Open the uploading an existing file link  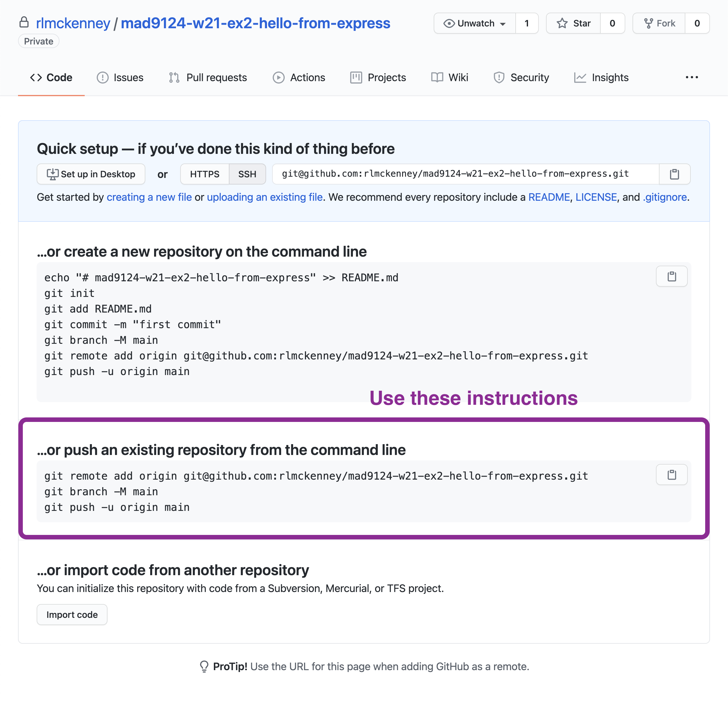pos(265,197)
